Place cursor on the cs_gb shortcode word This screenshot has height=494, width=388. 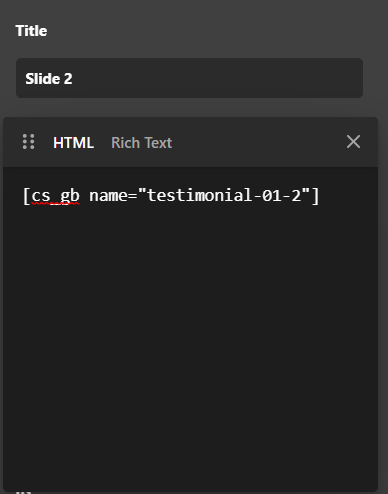pyautogui.click(x=55, y=196)
